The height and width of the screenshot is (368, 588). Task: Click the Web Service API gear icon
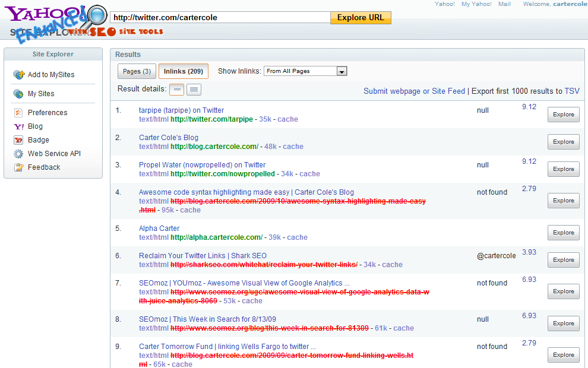(x=18, y=154)
